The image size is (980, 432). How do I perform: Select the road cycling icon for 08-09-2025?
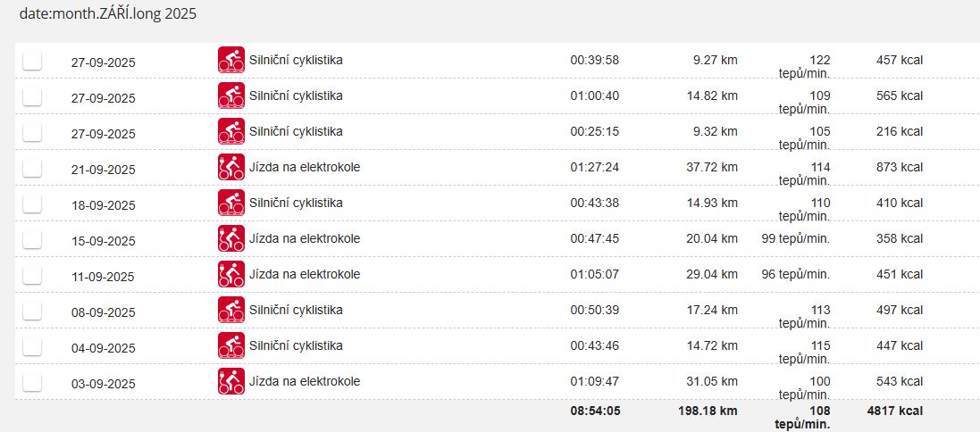[x=231, y=310]
